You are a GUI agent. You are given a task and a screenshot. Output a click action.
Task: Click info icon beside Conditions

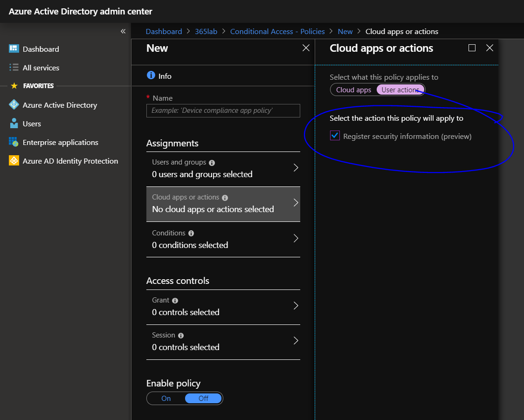191,233
